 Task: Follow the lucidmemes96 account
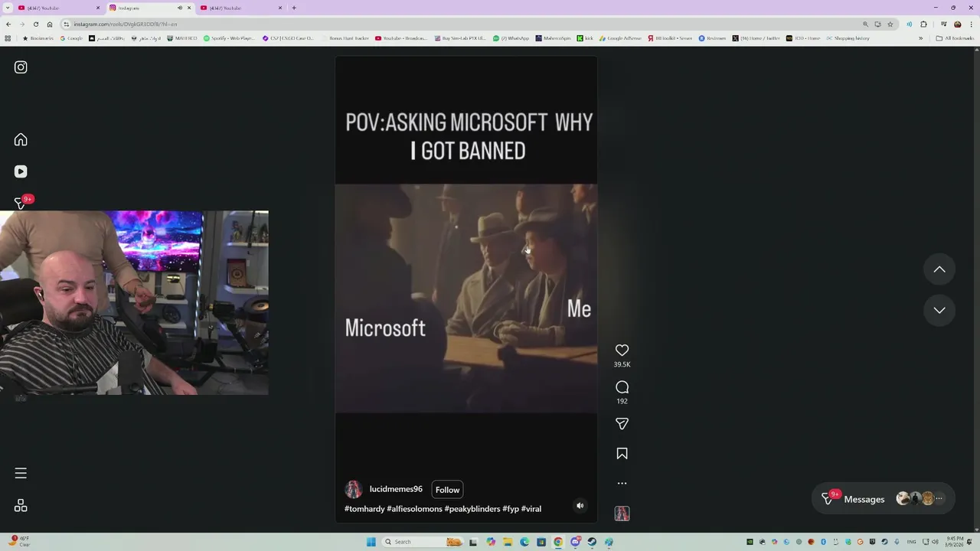tap(447, 490)
